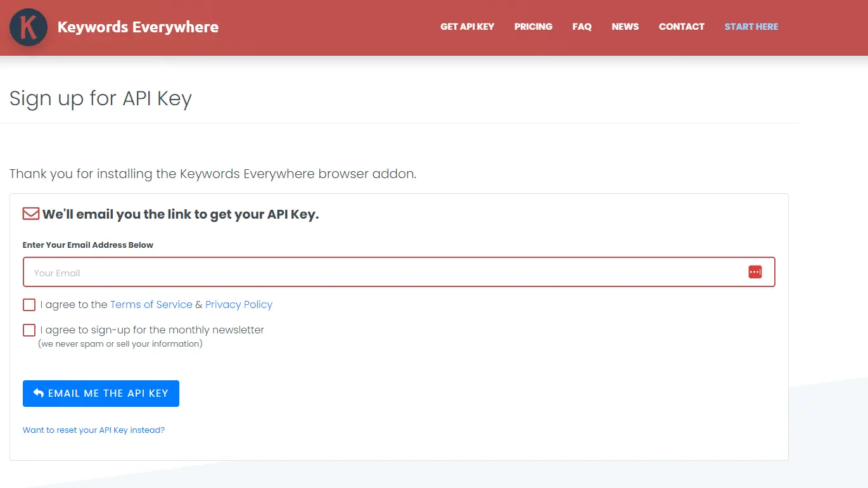Viewport: 868px width, 488px height.
Task: Click the We'll email you the link heading
Action: click(x=181, y=214)
